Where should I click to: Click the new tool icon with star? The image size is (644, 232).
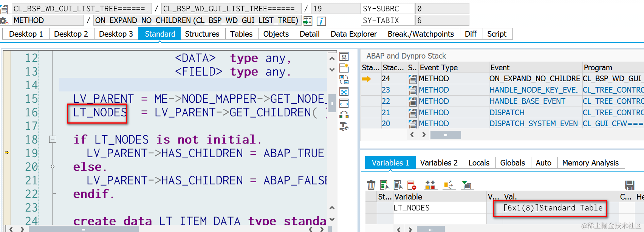344,68
